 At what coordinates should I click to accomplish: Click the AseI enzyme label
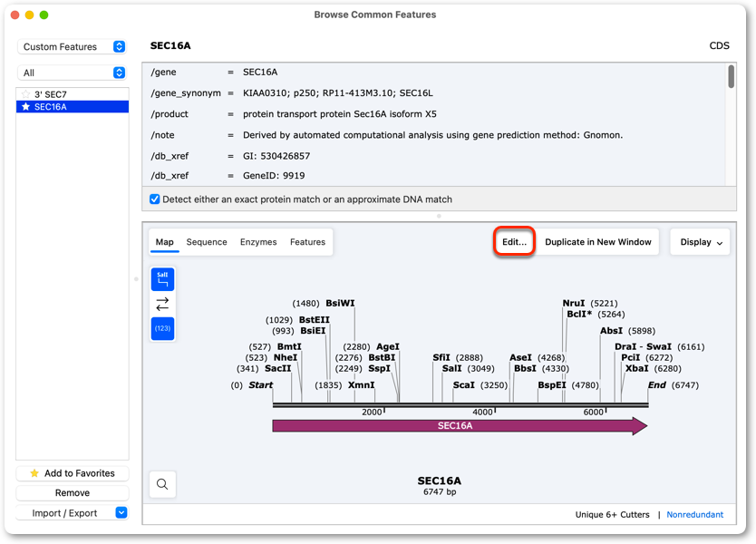click(x=520, y=357)
